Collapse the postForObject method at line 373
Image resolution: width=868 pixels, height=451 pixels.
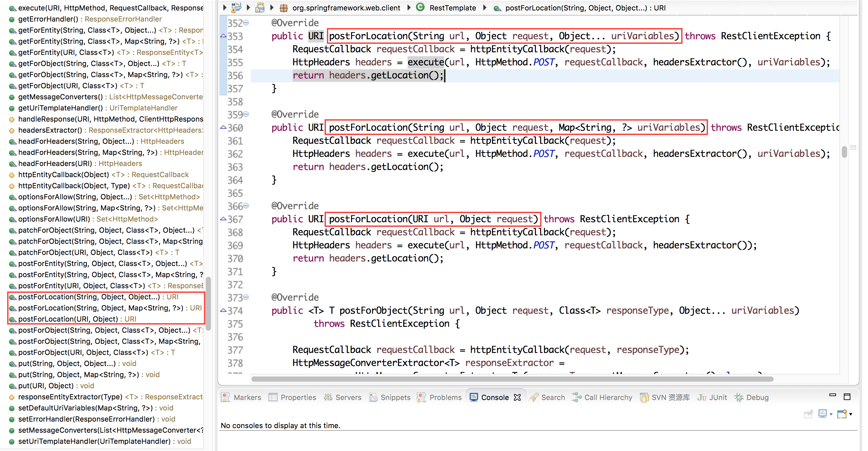tap(246, 297)
